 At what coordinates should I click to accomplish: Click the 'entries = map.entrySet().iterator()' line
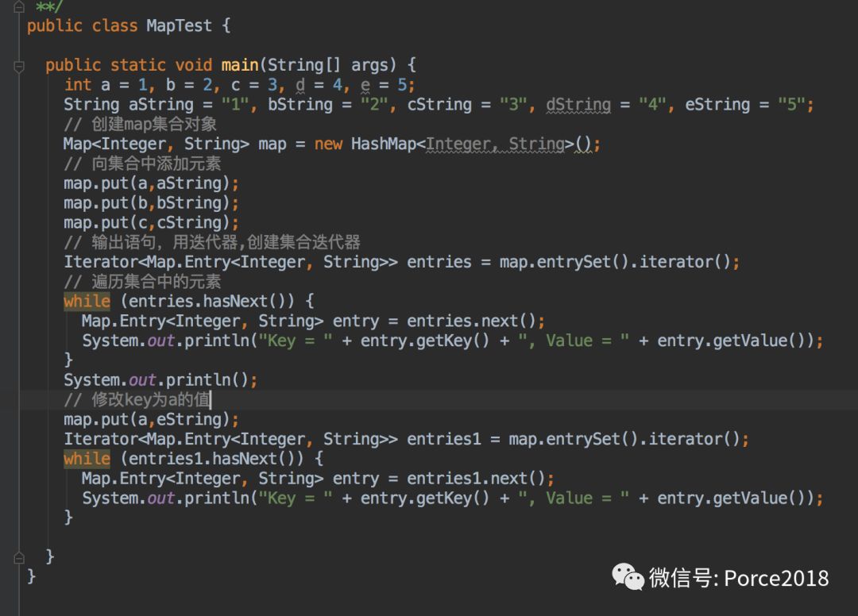pos(402,262)
